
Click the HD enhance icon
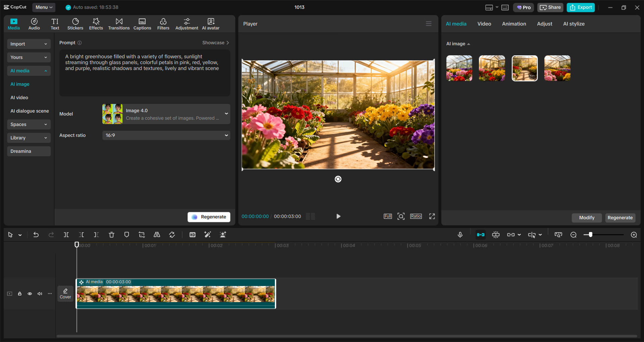tap(192, 235)
